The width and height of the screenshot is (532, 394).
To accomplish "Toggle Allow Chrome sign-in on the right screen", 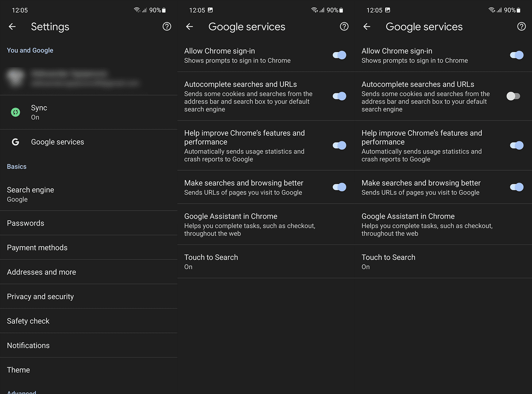I will coord(517,55).
